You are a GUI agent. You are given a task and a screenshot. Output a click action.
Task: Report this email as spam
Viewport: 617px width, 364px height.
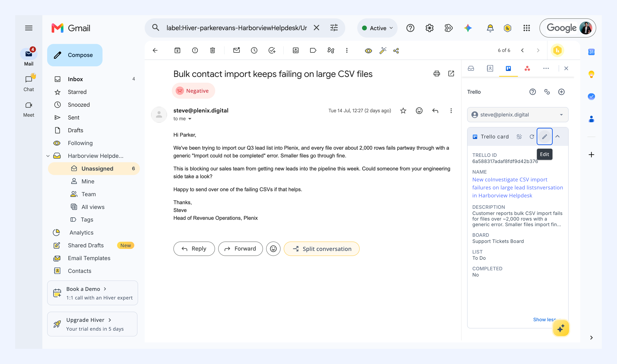pos(195,51)
